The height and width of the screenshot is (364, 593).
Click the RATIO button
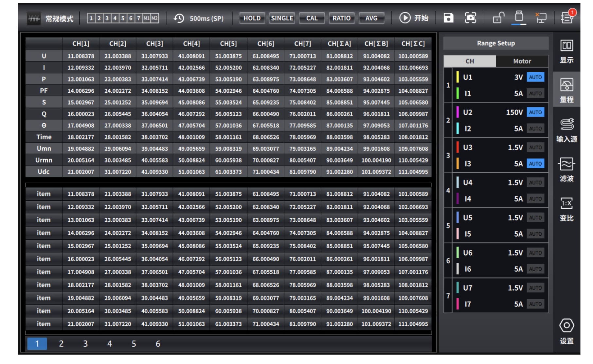tap(341, 18)
